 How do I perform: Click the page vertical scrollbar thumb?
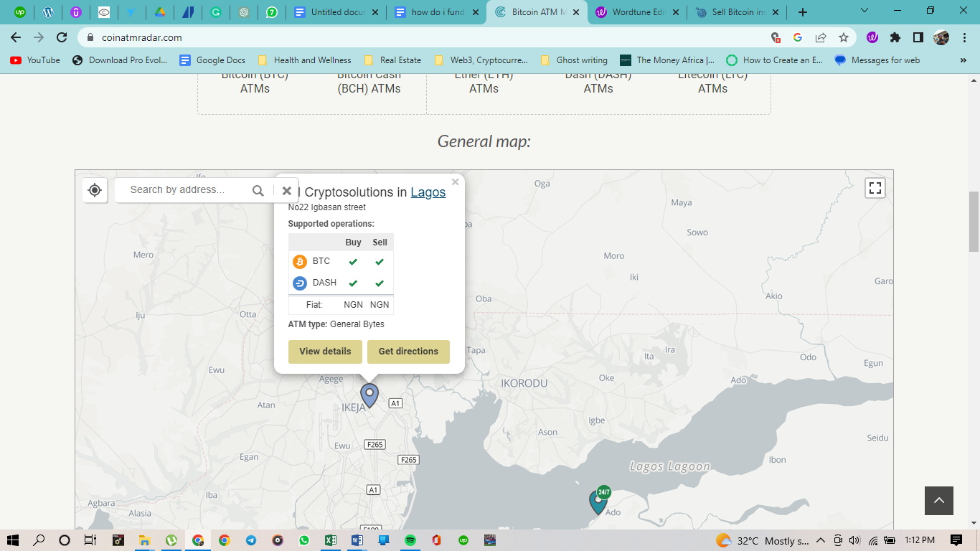974,221
